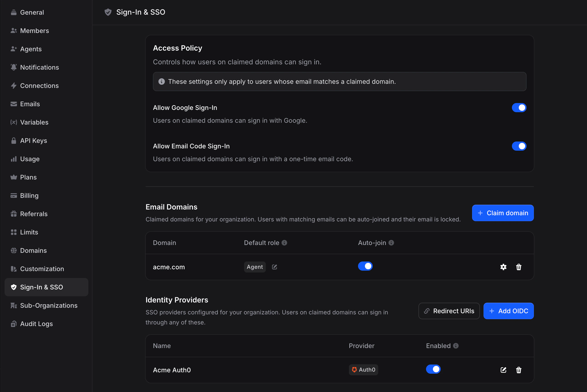Image resolution: width=587 pixels, height=392 pixels.
Task: Open the Redirect URIs dialog
Action: [x=449, y=311]
